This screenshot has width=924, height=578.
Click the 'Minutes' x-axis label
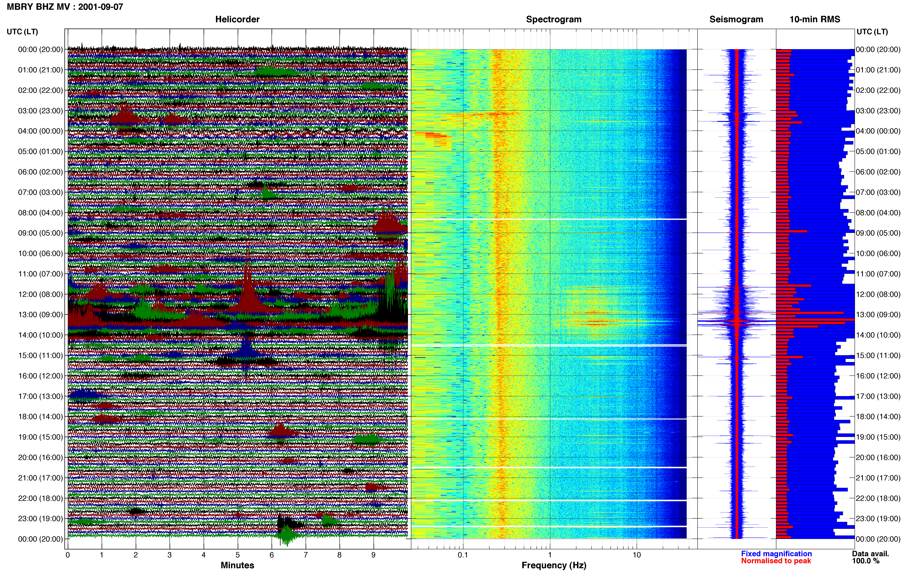click(237, 565)
